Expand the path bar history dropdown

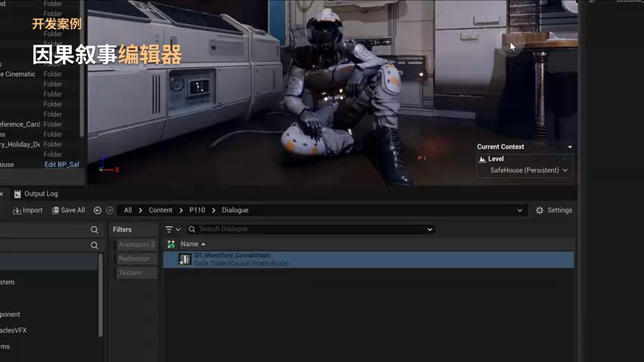(x=520, y=210)
